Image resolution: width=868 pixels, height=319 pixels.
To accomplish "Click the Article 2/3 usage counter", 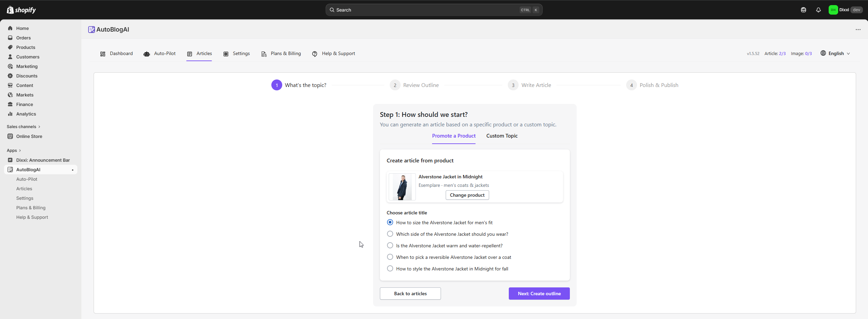I will tap(775, 54).
